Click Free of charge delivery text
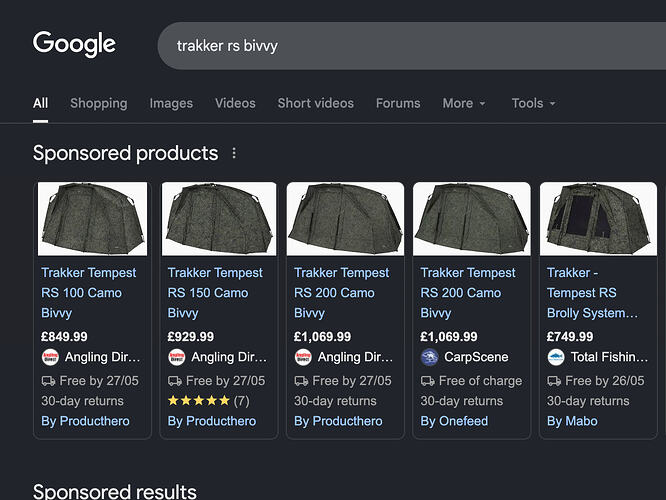Viewport: 666px width, 500px height. pos(480,381)
